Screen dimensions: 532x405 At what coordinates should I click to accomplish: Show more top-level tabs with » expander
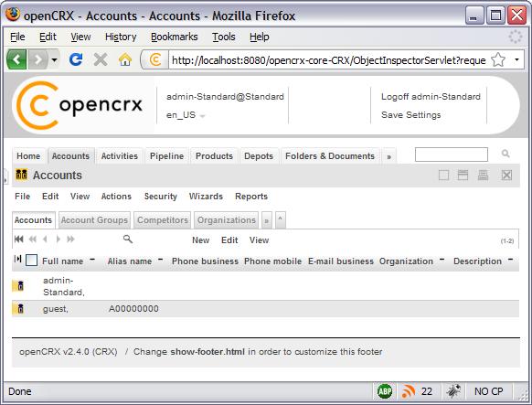(388, 156)
